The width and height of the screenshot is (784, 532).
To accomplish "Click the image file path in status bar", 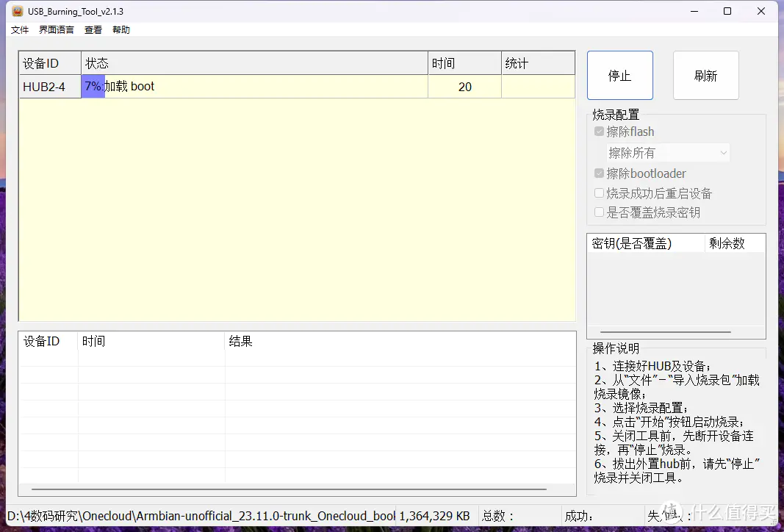I will (201, 516).
